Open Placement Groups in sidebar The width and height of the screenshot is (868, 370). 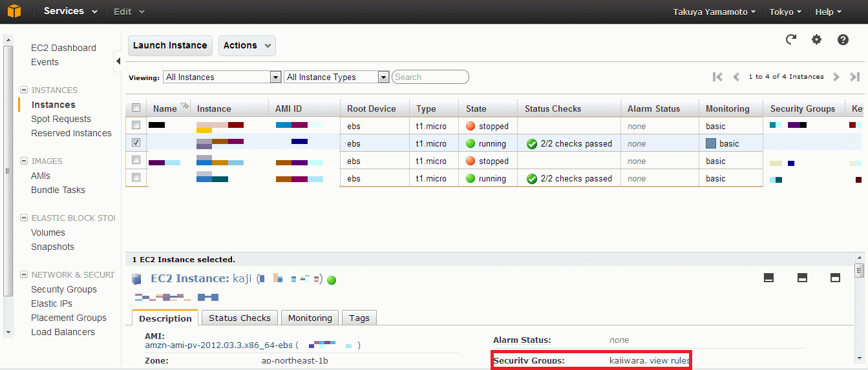tap(69, 318)
